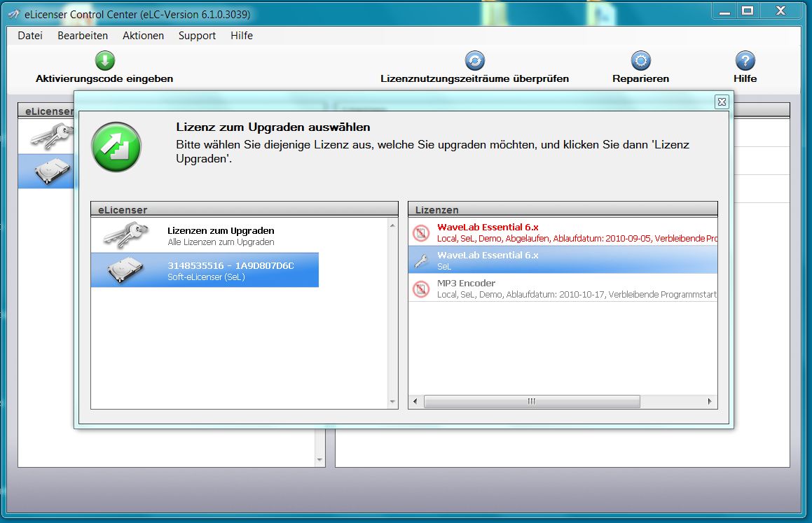Image resolution: width=812 pixels, height=523 pixels.
Task: Click the Reparieren gear icon
Action: pos(640,60)
